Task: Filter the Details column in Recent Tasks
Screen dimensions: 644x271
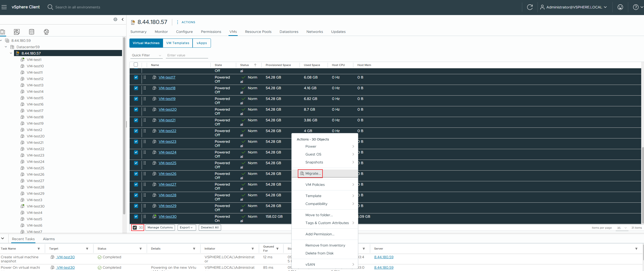Action: [194, 249]
